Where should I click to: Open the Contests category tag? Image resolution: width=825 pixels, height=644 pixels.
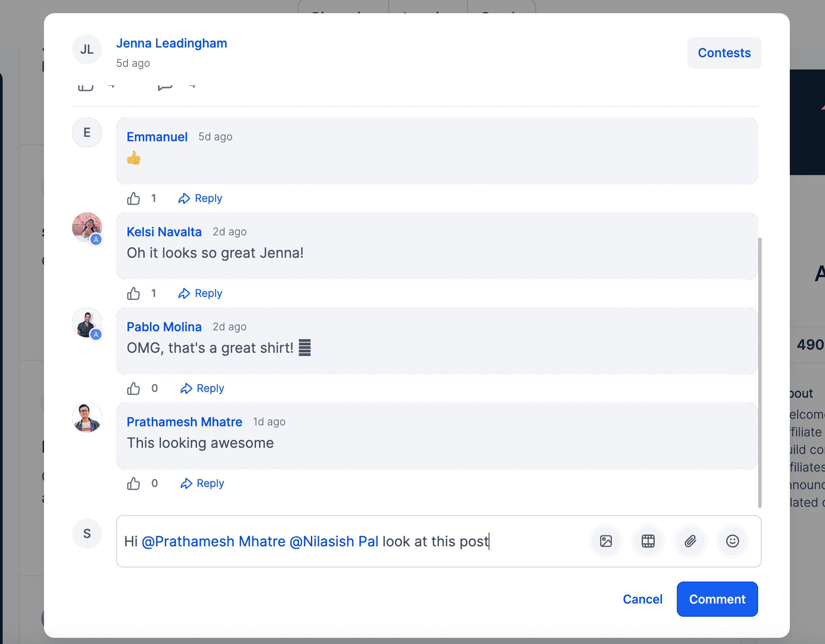(724, 53)
